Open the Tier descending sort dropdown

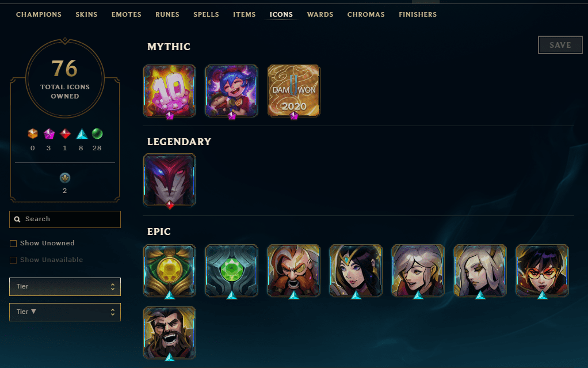[x=65, y=312]
